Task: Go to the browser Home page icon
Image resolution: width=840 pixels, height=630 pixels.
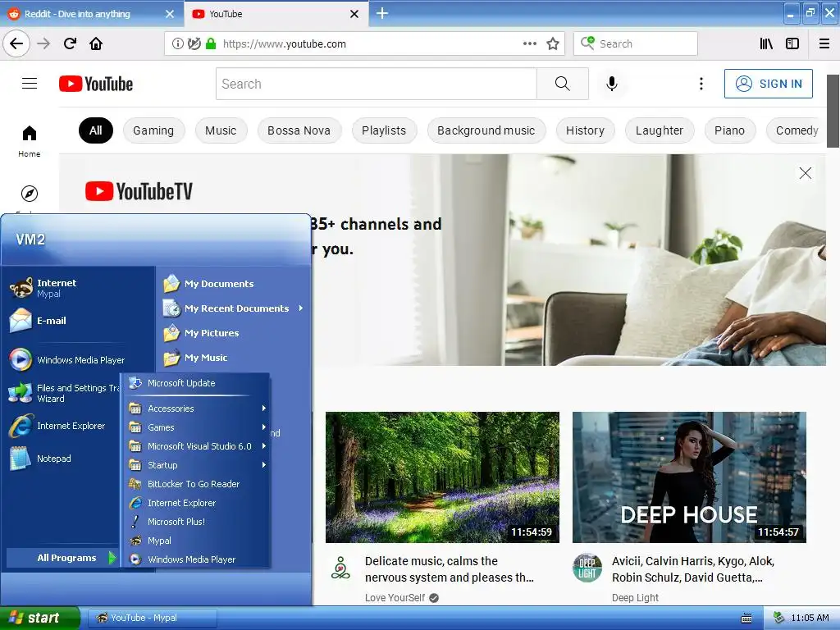Action: (x=96, y=44)
